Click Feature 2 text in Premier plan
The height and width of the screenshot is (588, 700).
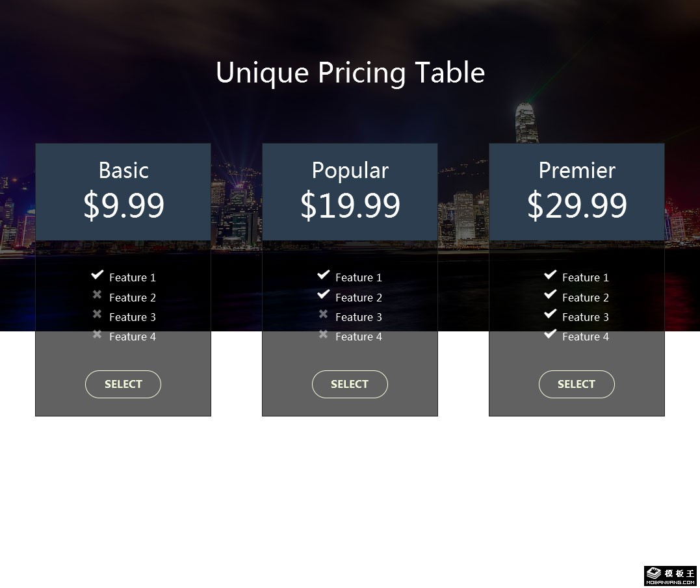[586, 298]
